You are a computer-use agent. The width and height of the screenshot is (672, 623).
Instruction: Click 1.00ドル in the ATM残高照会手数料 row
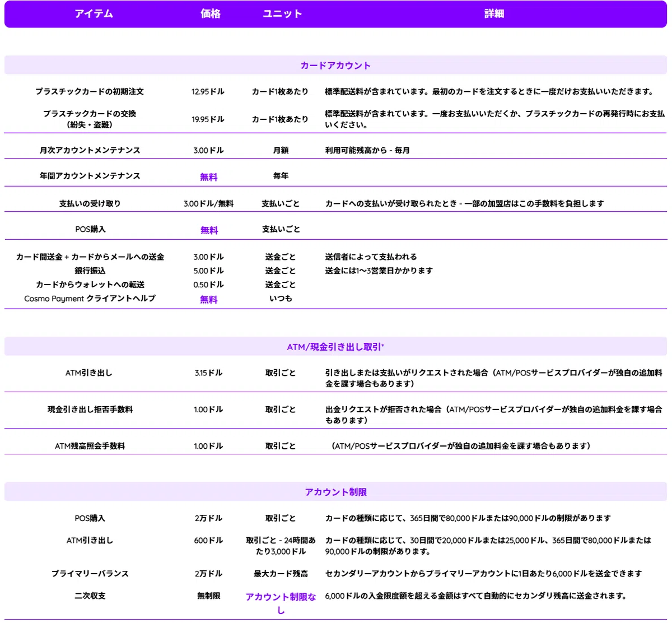(x=208, y=446)
